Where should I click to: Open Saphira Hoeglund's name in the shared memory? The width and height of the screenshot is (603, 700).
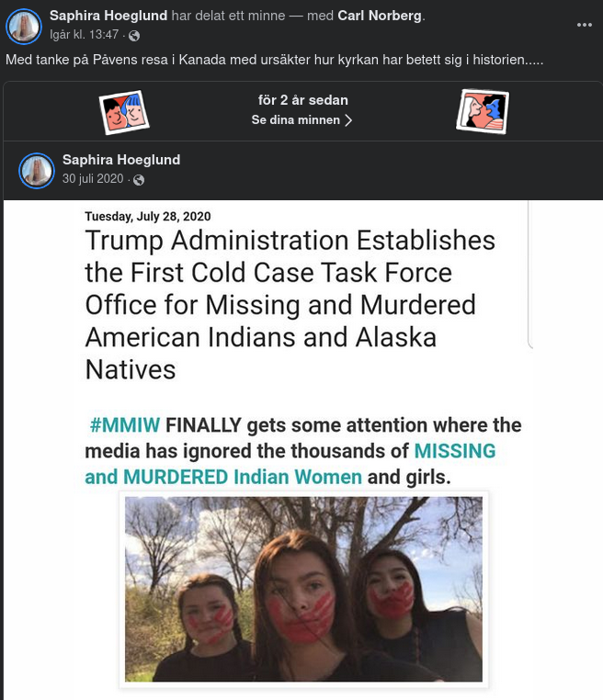tap(121, 160)
